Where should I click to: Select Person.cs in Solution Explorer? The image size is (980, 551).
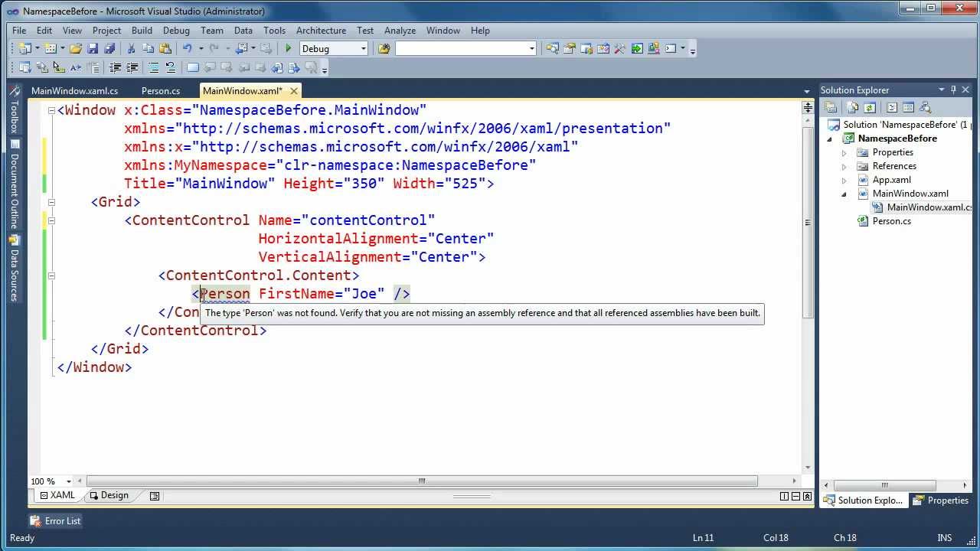tap(891, 221)
